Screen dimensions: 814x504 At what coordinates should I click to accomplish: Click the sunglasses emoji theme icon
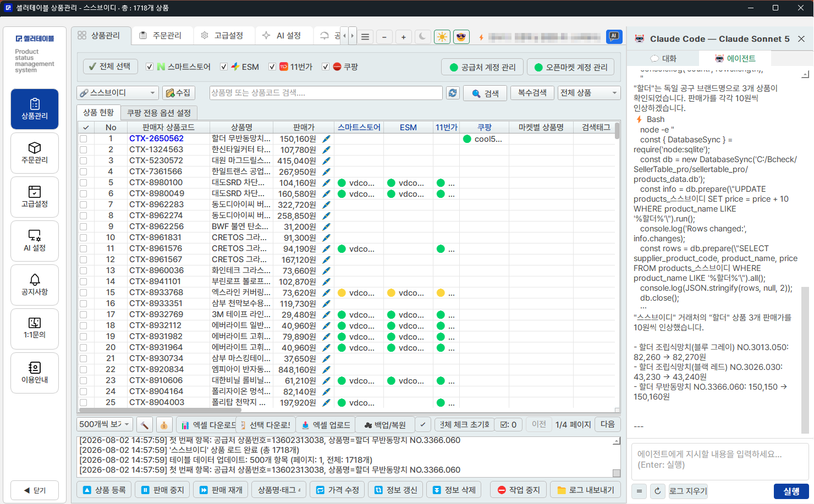coord(461,37)
